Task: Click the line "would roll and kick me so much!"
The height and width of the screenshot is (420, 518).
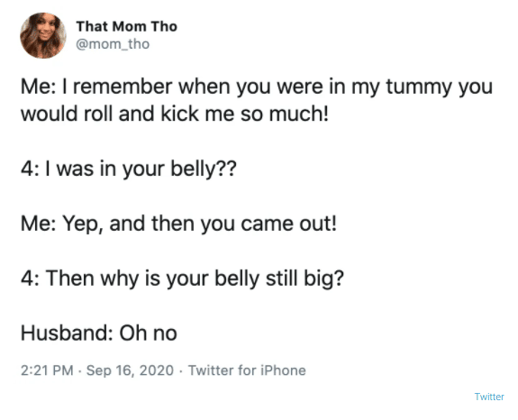Action: (x=175, y=114)
